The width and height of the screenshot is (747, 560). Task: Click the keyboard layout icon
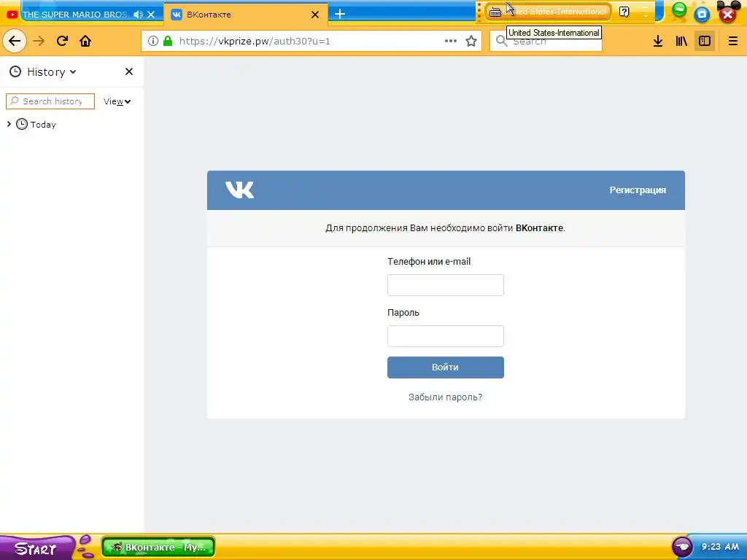495,12
